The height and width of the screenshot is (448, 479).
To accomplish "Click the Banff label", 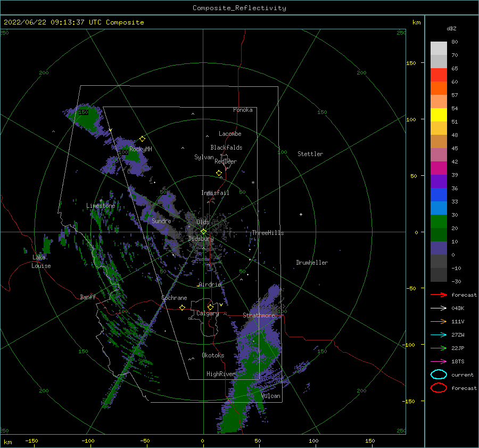I will (x=88, y=297).
